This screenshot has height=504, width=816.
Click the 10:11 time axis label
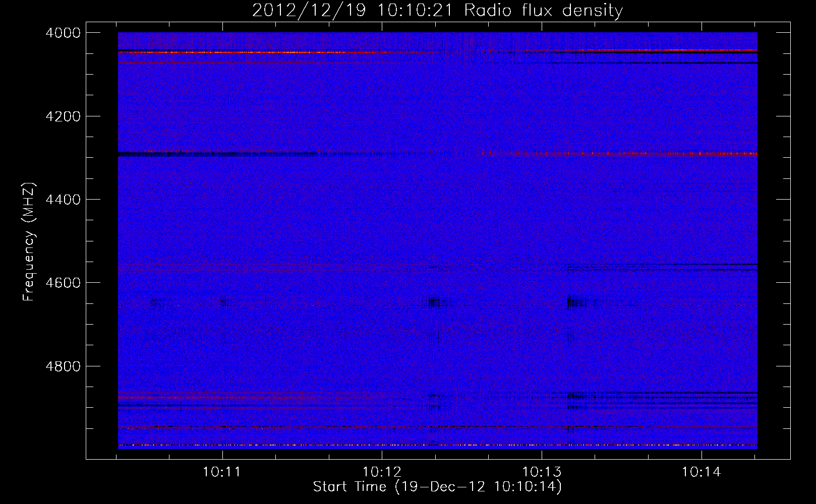point(222,472)
